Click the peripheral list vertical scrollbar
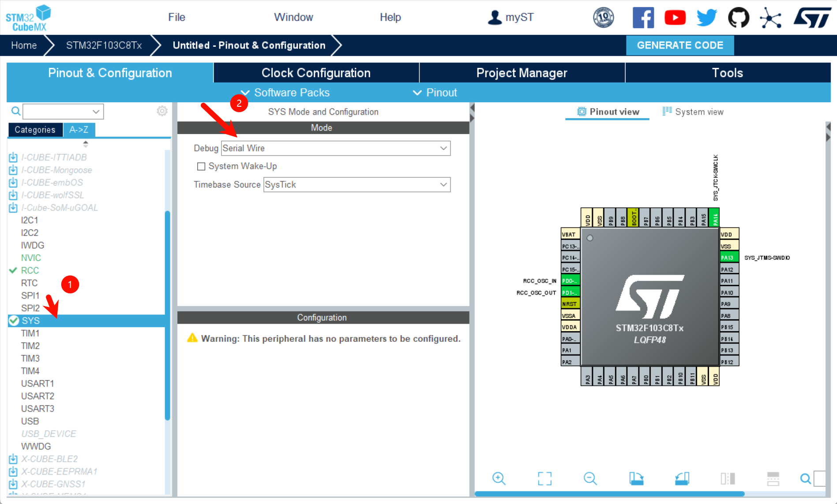Image resolution: width=837 pixels, height=504 pixels. coord(167,315)
